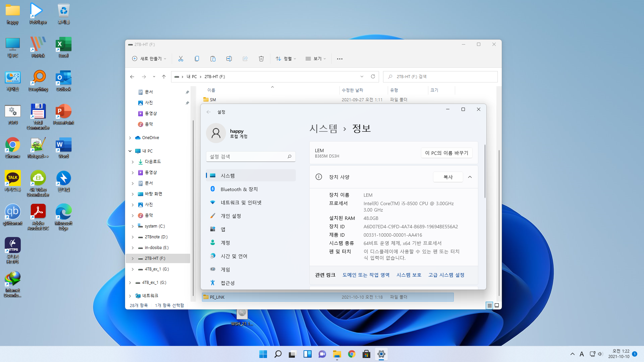
Task: Open Microsoft Edge desktop icon
Action: (63, 217)
